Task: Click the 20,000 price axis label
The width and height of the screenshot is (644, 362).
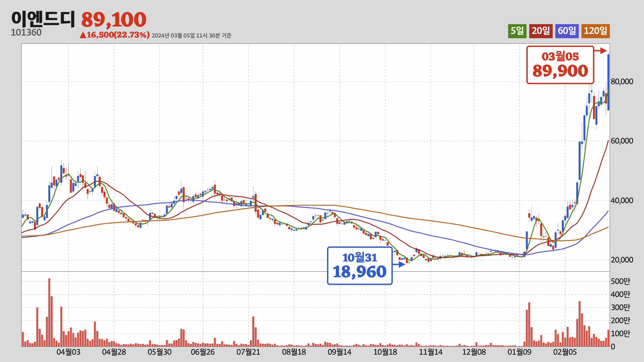Action: [x=622, y=260]
